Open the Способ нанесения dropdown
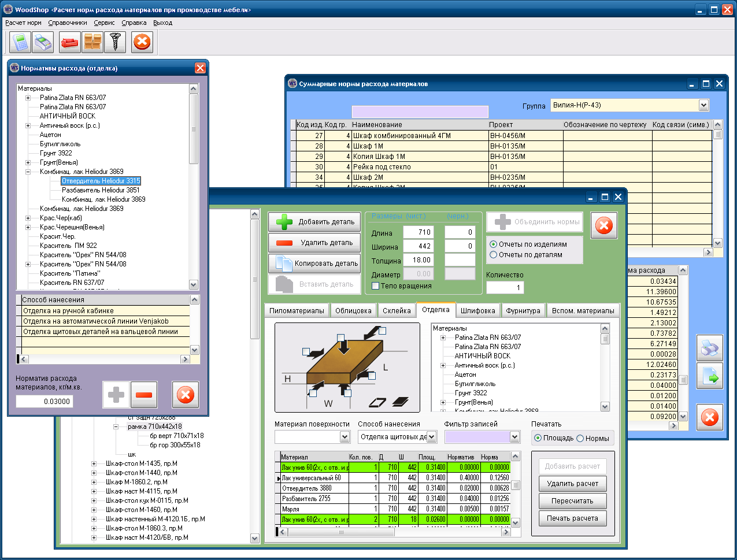This screenshot has height=560, width=737. [x=432, y=437]
